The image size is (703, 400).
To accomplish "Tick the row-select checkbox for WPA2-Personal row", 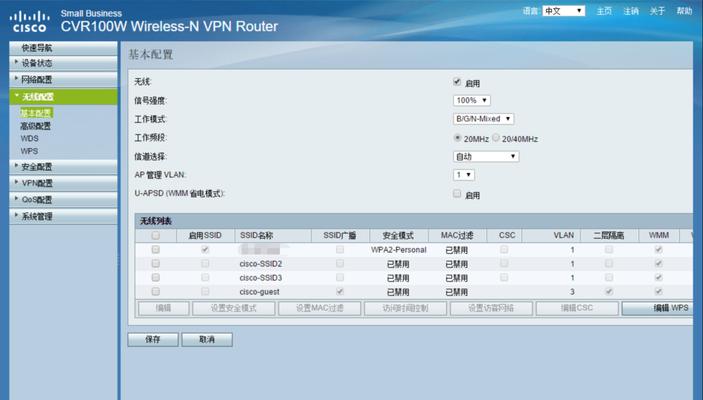I will click(156, 249).
